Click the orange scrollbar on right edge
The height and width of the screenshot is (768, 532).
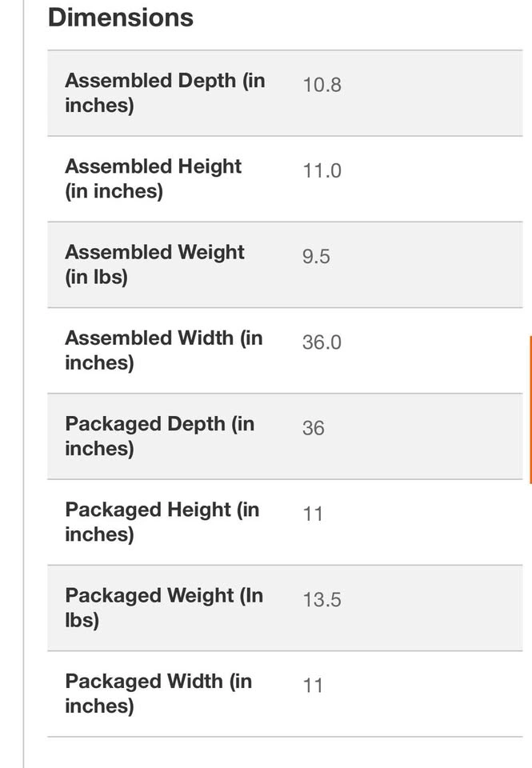[530, 410]
